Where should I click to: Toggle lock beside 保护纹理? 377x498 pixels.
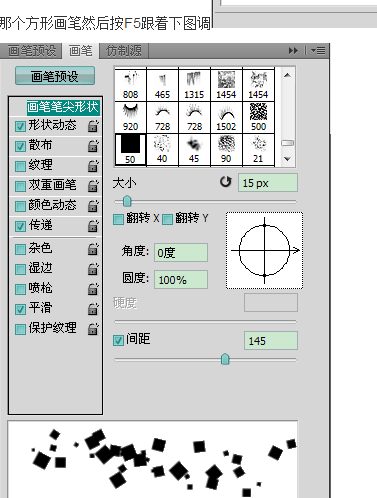[x=93, y=329]
